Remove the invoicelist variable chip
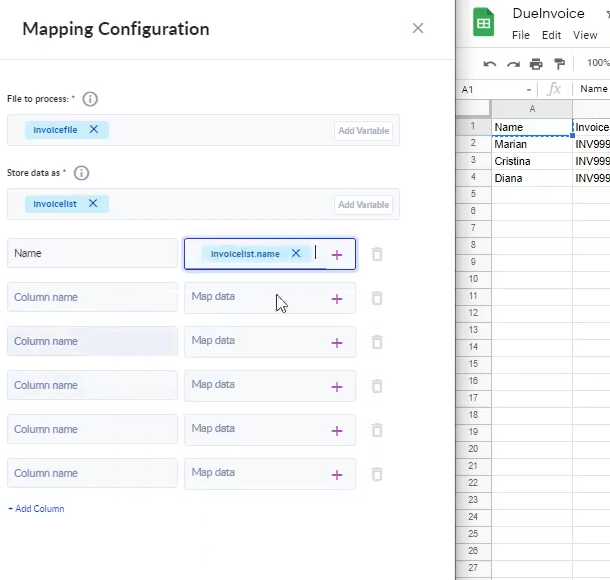The width and height of the screenshot is (610, 580). click(x=93, y=203)
